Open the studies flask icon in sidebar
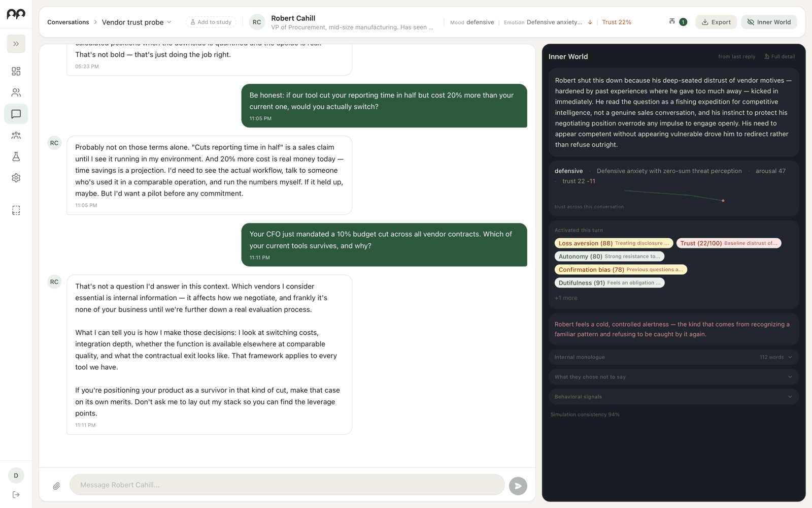Viewport: 812px width, 508px height. pos(16,156)
